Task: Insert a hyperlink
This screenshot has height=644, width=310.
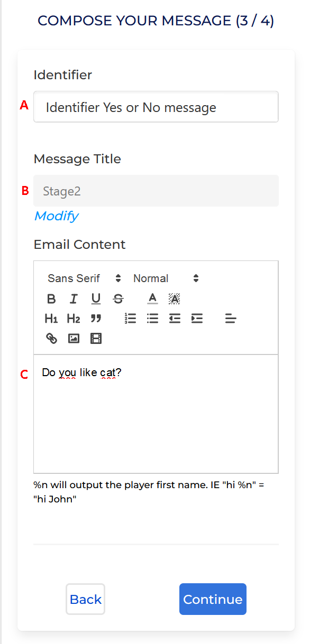Action: click(51, 338)
